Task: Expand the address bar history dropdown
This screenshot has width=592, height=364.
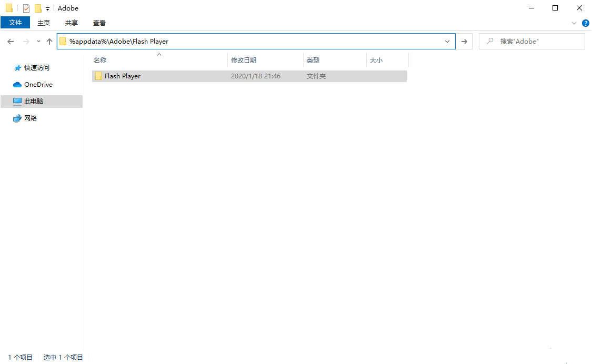Action: tap(447, 42)
